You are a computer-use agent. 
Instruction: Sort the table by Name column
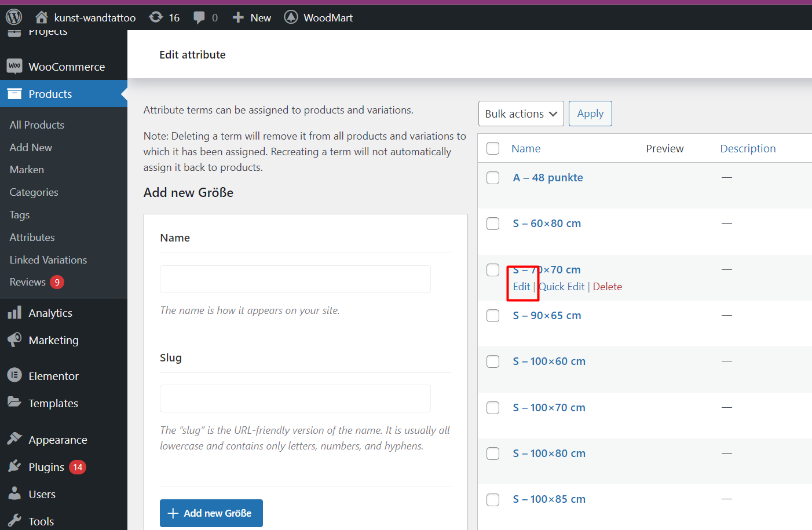point(526,148)
